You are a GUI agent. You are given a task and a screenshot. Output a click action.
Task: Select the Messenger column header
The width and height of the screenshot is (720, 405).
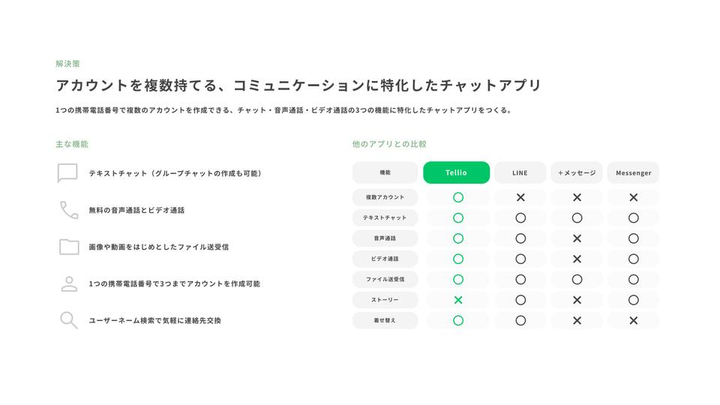(x=633, y=173)
